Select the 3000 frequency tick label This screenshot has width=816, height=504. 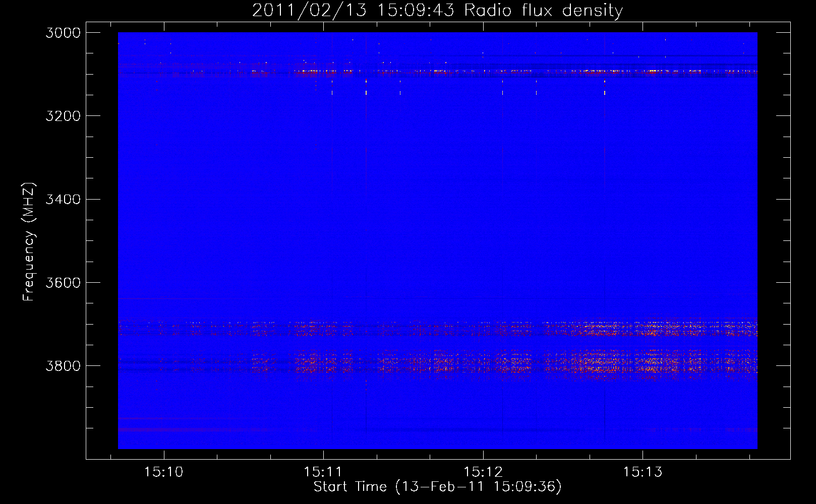63,33
